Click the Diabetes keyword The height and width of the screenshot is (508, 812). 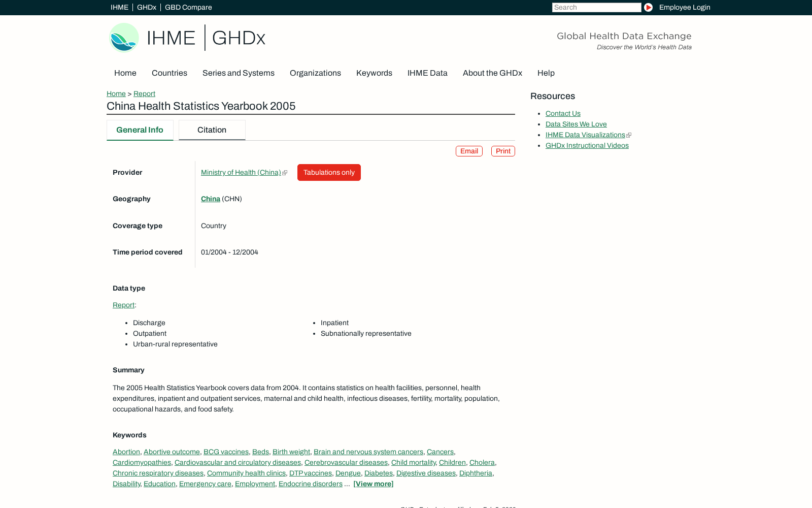[x=379, y=473]
